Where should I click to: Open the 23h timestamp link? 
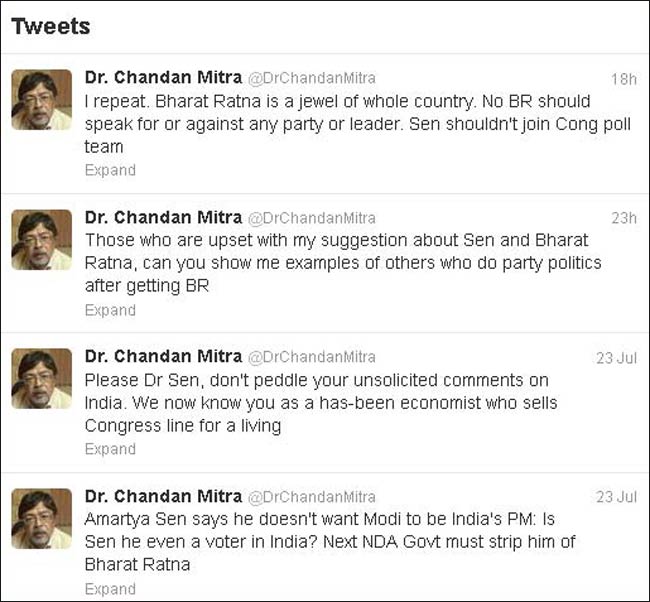click(623, 218)
